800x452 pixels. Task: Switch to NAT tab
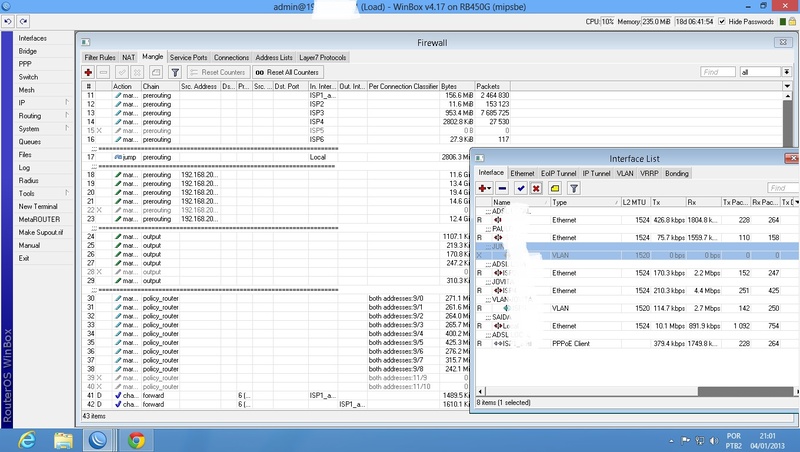click(129, 58)
